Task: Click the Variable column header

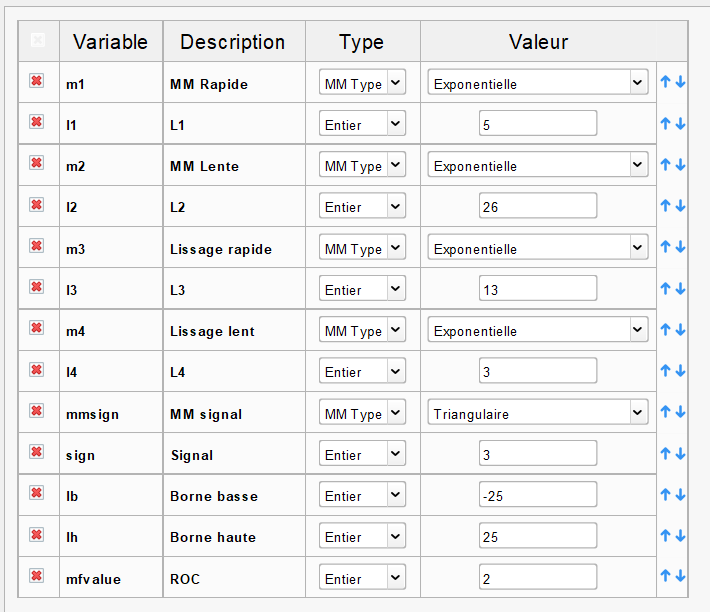Action: click(110, 42)
